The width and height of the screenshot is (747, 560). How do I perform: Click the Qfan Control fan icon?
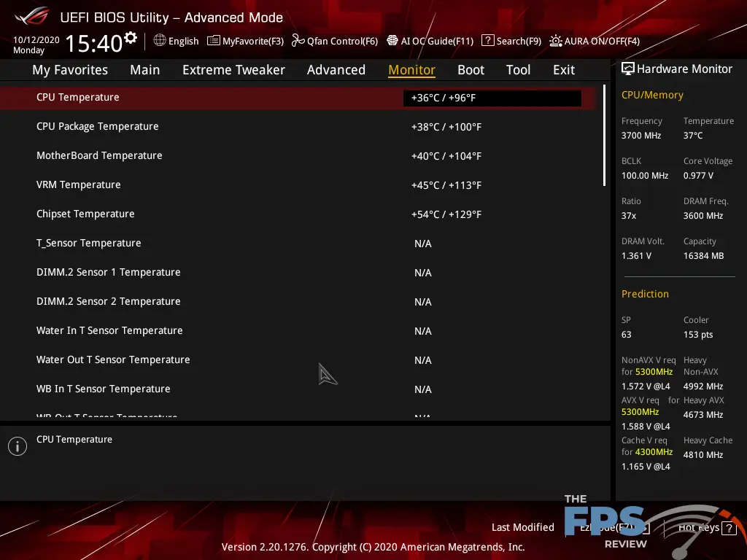(x=298, y=41)
